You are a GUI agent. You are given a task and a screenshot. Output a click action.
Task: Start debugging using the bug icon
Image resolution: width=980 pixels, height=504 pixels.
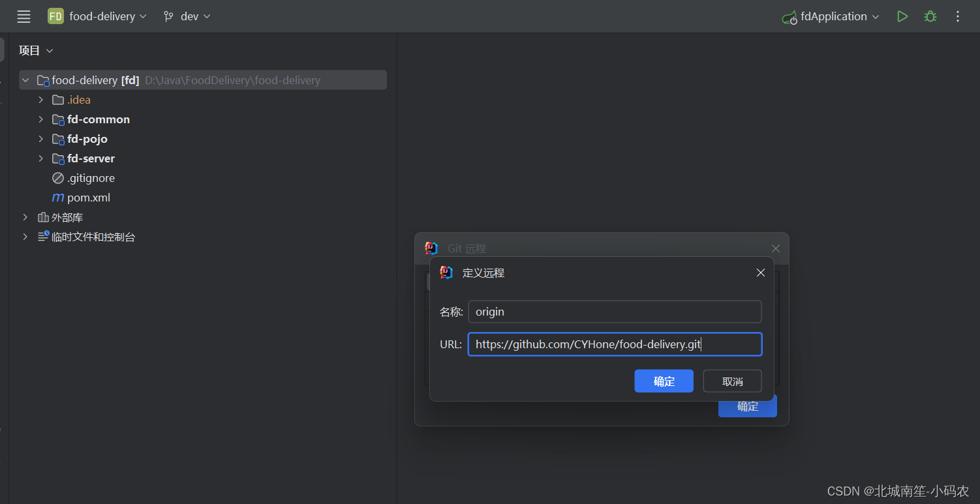coord(930,16)
